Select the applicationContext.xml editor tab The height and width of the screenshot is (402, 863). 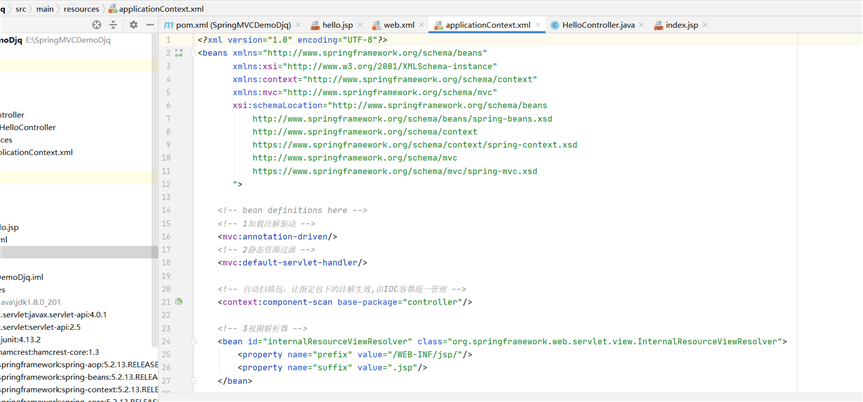coord(488,25)
